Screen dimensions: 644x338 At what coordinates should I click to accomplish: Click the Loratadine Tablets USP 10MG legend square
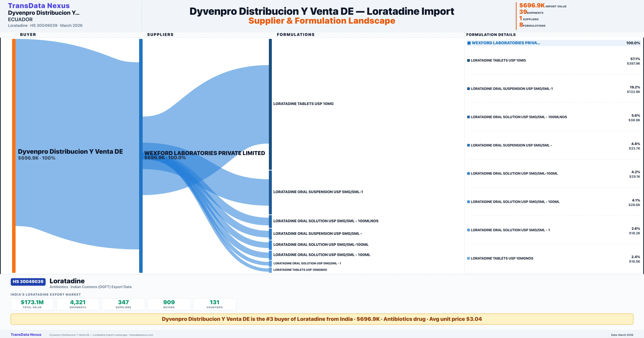[469, 60]
